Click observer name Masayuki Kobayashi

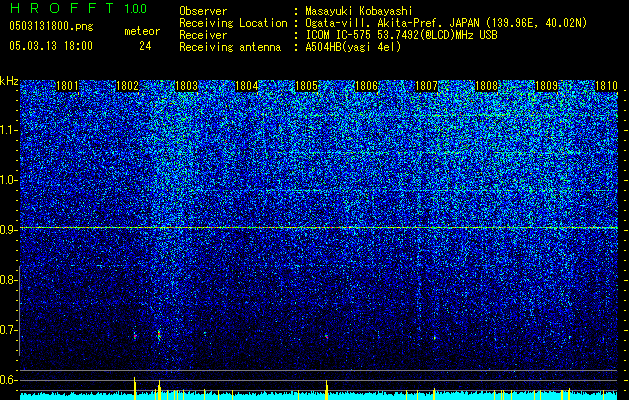[359, 11]
